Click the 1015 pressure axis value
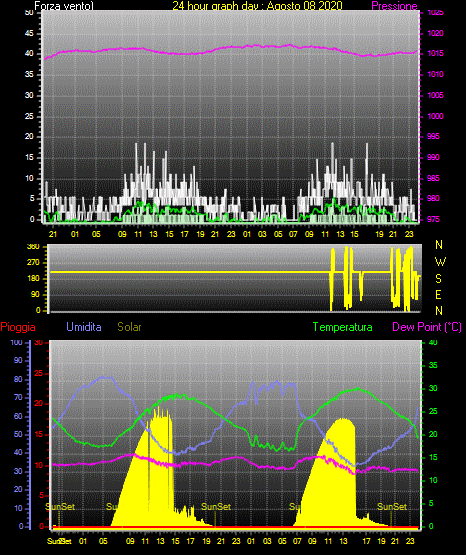466x555 pixels. click(x=436, y=53)
